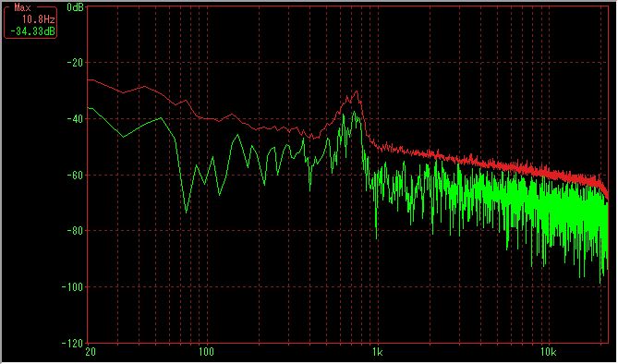Click the 10.8Hz frequency value

[38, 19]
